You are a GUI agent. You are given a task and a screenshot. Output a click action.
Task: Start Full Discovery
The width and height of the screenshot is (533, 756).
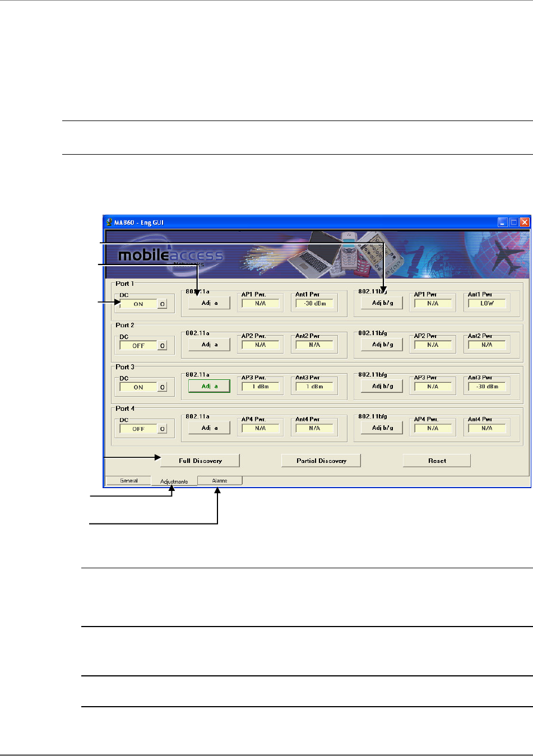tap(200, 461)
